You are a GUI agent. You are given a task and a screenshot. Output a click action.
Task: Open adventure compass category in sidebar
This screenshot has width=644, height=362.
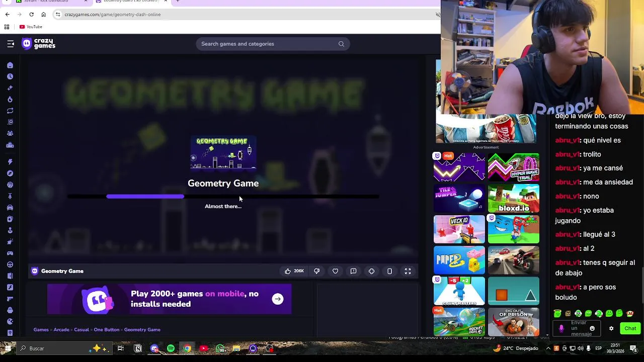(10, 173)
